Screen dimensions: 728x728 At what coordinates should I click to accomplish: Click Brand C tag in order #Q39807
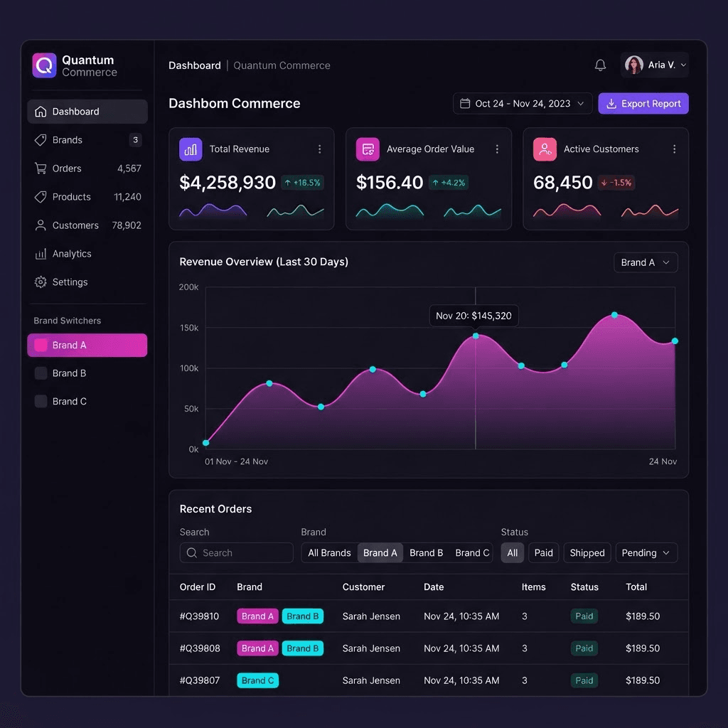click(x=257, y=680)
